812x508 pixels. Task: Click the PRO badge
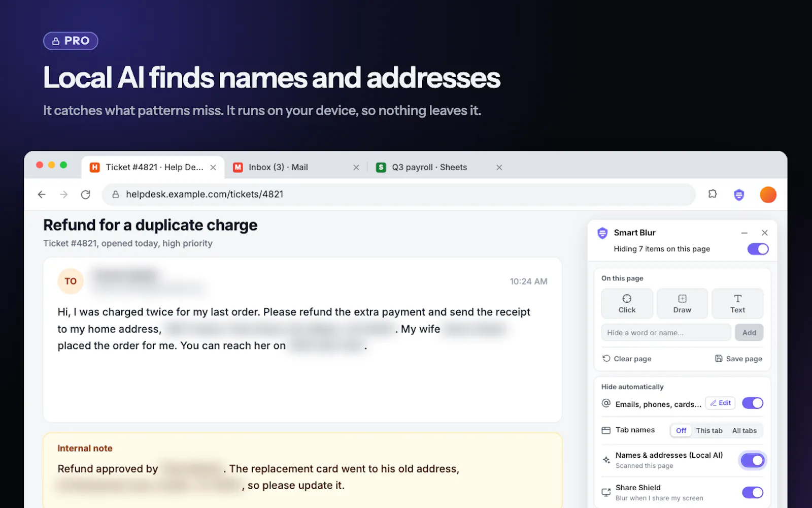click(71, 41)
